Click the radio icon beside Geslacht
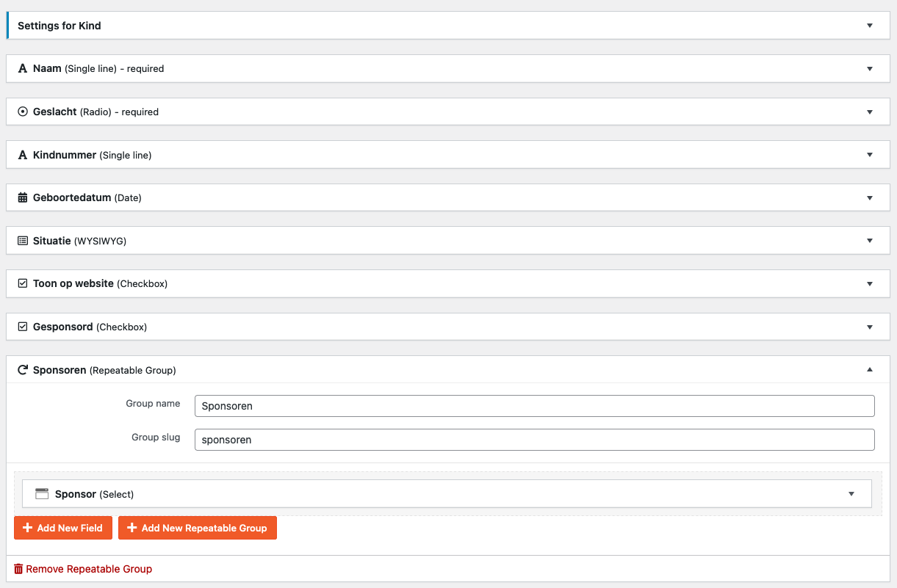The width and height of the screenshot is (897, 588). point(23,112)
